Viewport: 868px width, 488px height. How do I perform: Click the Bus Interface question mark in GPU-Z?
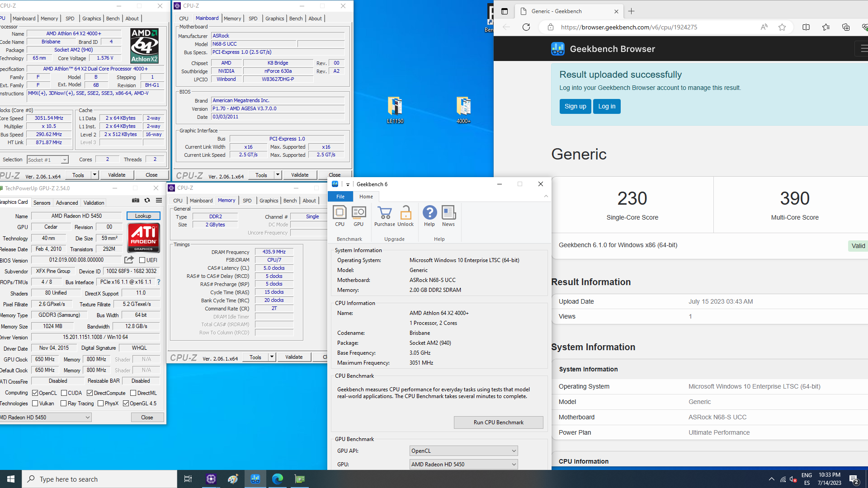[x=159, y=282]
